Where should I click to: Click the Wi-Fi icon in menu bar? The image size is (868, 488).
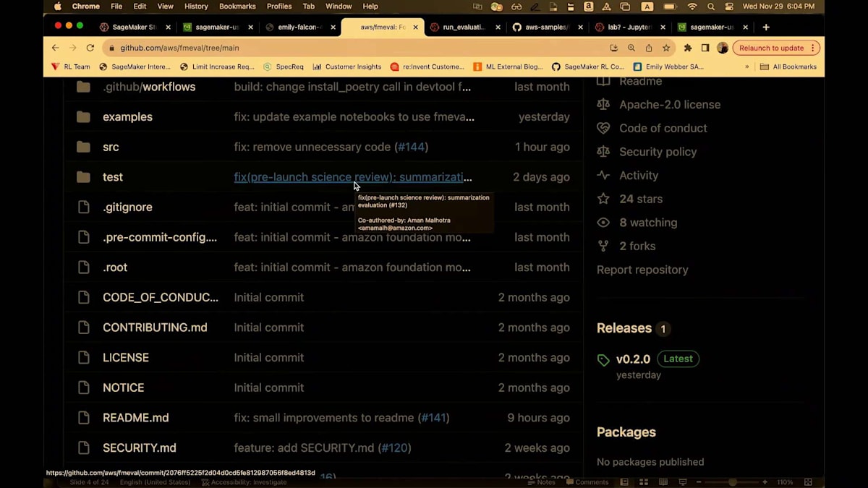[692, 7]
